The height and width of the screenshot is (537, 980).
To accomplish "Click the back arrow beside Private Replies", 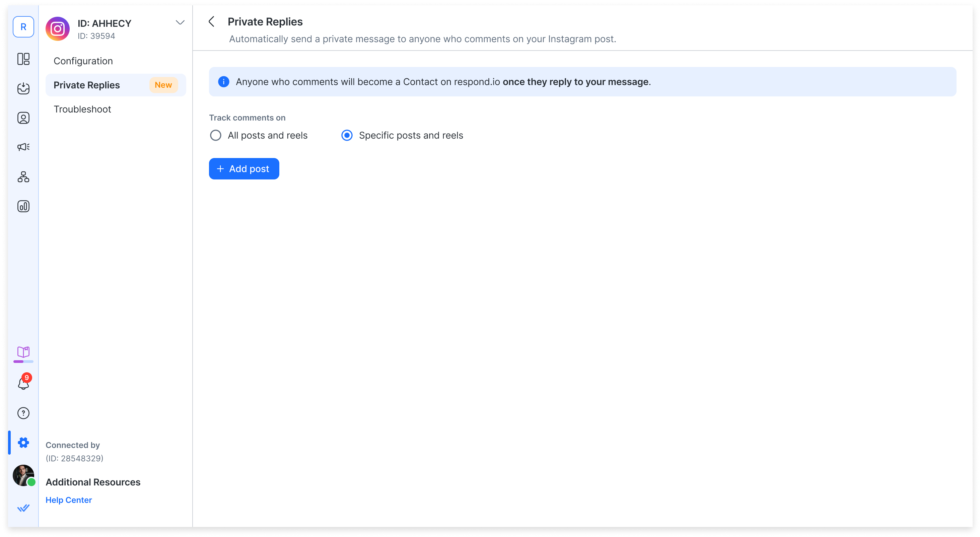I will click(x=212, y=22).
